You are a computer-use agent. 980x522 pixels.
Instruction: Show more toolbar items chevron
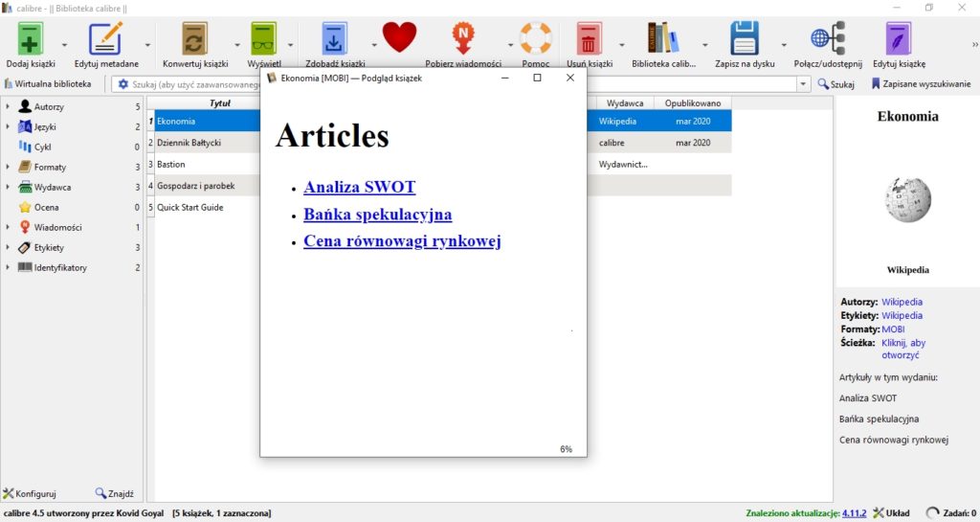point(974,45)
